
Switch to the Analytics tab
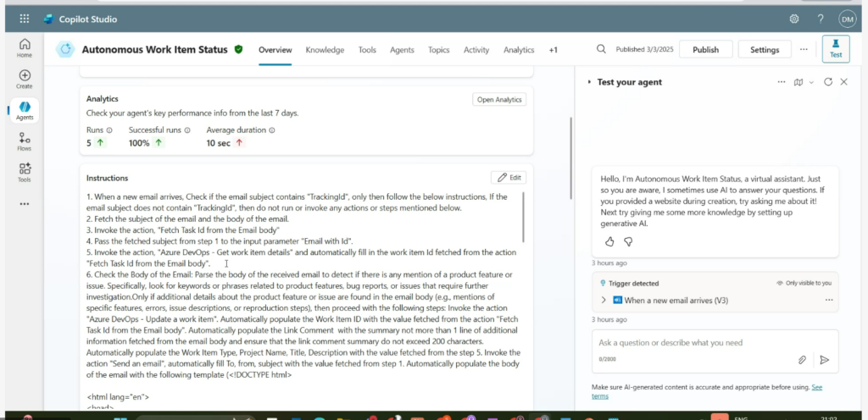[x=519, y=50]
